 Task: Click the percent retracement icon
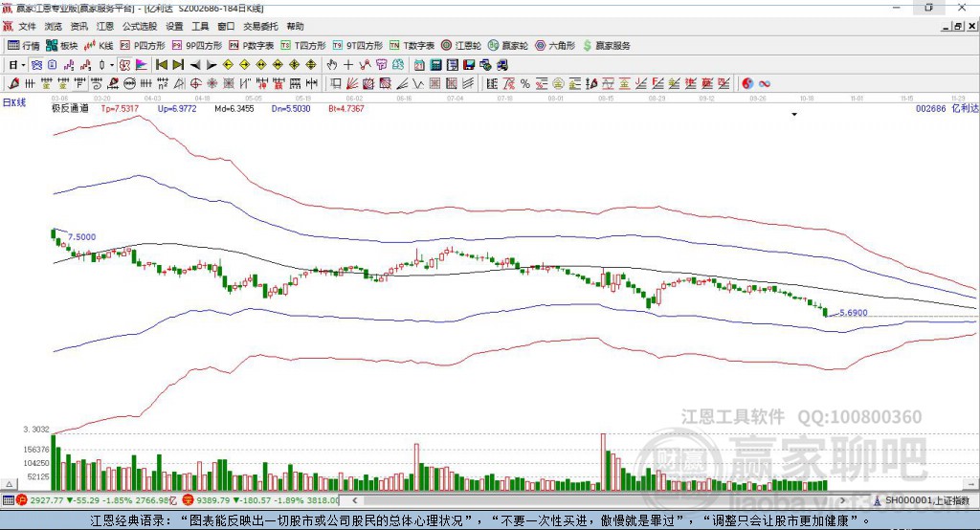(525, 84)
